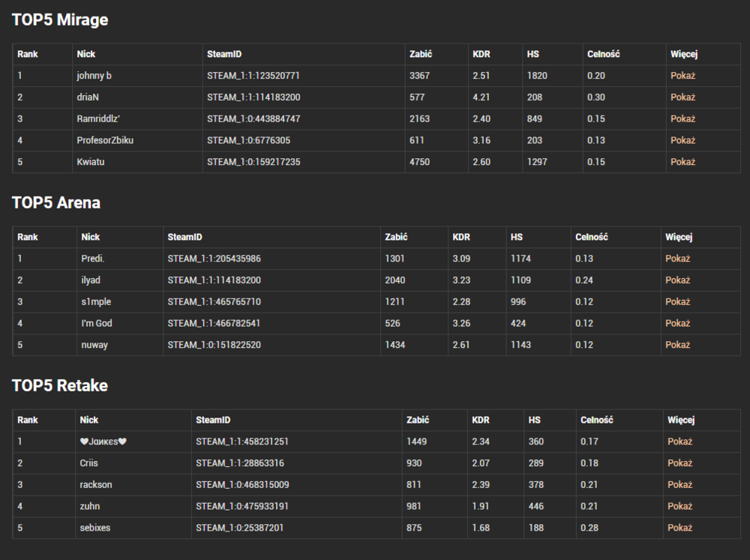Click Zabić column header in Mirage table

pyautogui.click(x=421, y=54)
